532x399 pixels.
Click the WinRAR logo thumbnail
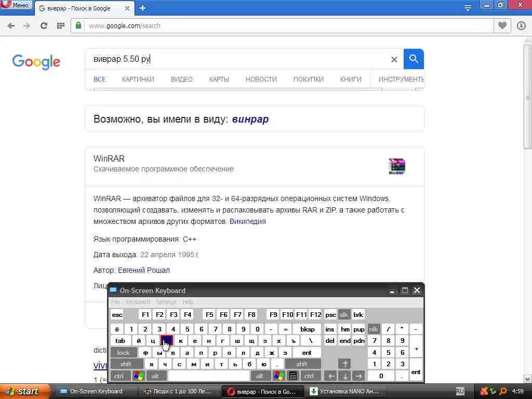[x=396, y=166]
